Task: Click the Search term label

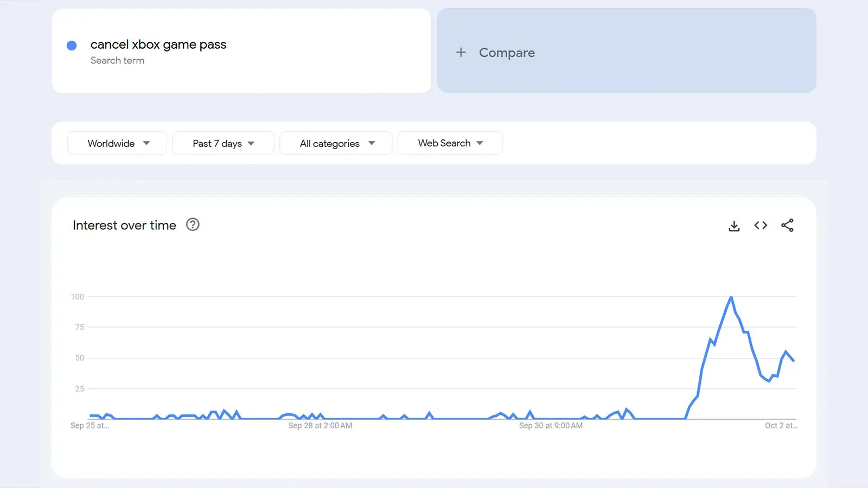Action: tap(117, 60)
